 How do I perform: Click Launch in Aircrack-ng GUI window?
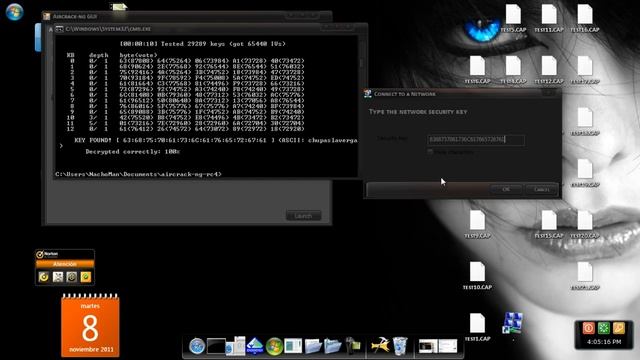[303, 216]
